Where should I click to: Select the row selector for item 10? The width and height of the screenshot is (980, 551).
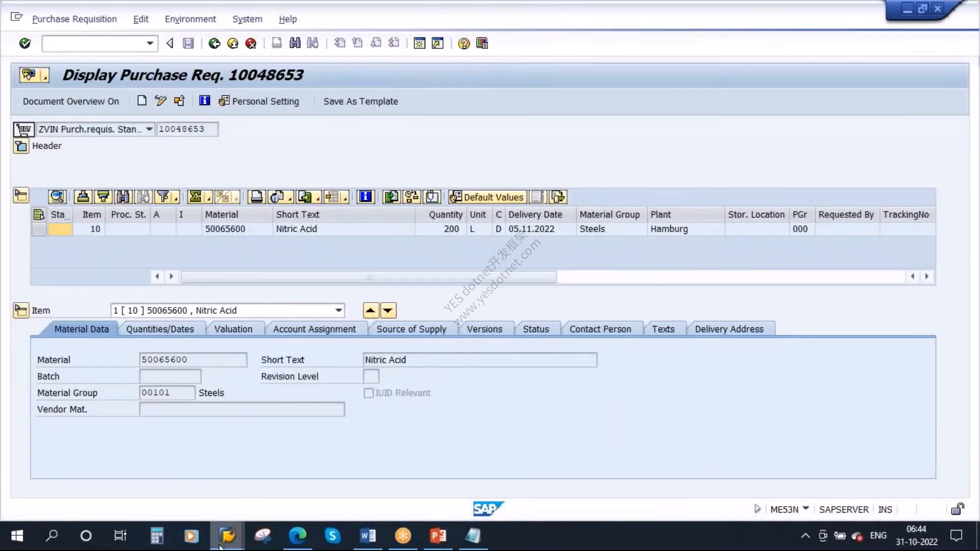click(39, 229)
